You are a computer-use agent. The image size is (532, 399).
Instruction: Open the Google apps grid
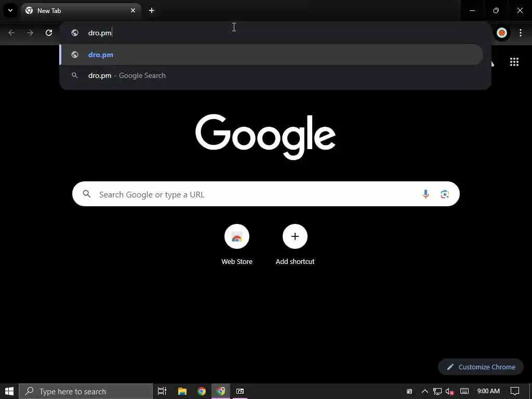coord(514,62)
